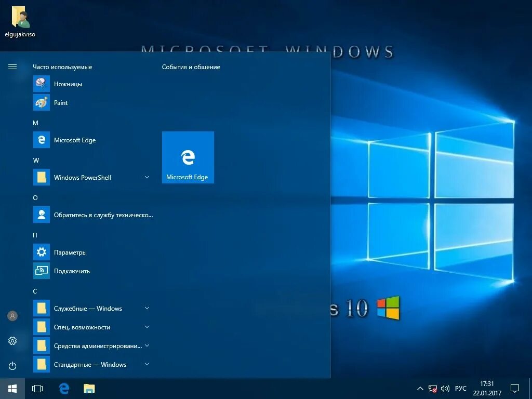This screenshot has width=532, height=399.
Task: Open the elgujakviso desktop folder icon
Action: pos(20,17)
